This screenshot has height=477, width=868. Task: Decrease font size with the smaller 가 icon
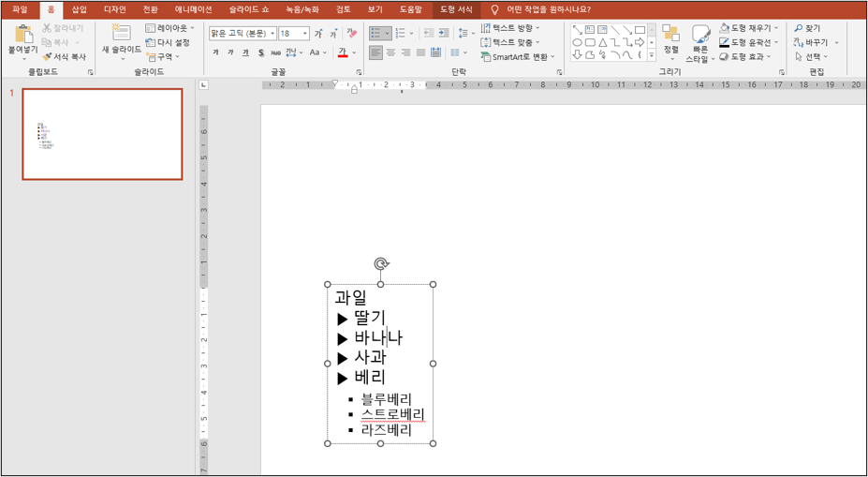[x=333, y=34]
